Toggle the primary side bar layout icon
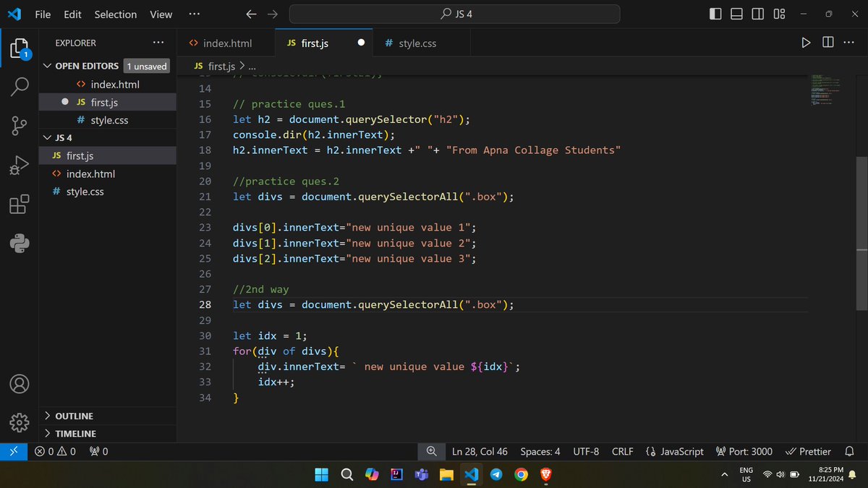The image size is (868, 488). coord(715,14)
